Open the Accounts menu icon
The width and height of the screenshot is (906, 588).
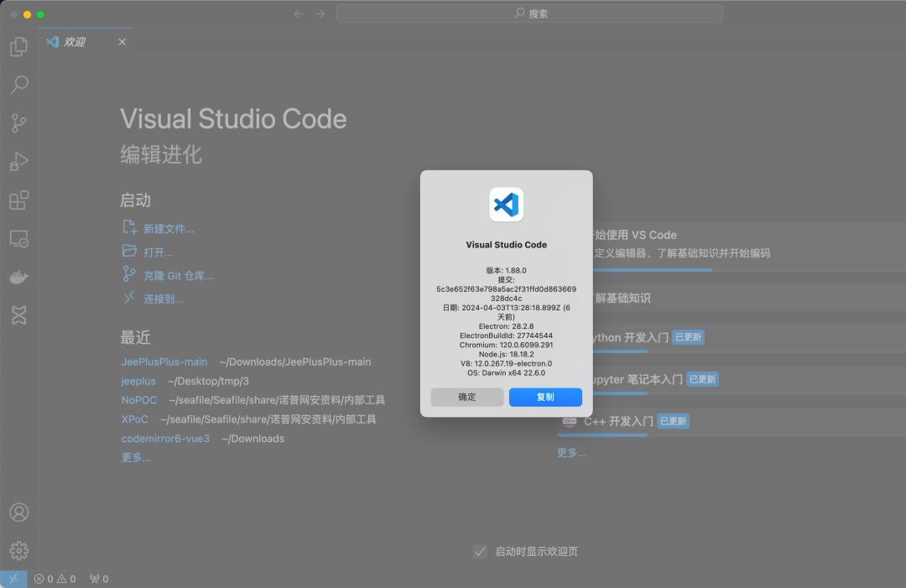point(19,513)
